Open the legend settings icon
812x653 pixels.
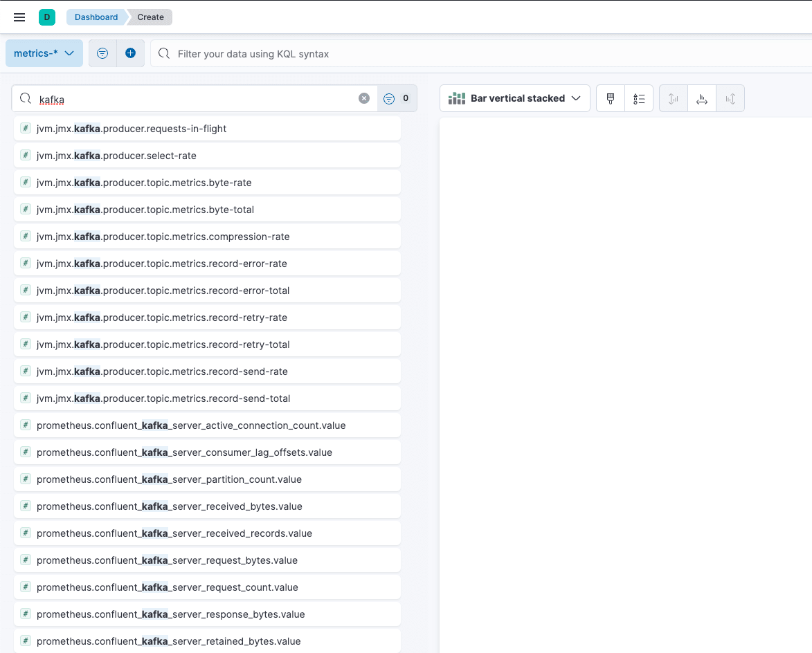coord(639,99)
